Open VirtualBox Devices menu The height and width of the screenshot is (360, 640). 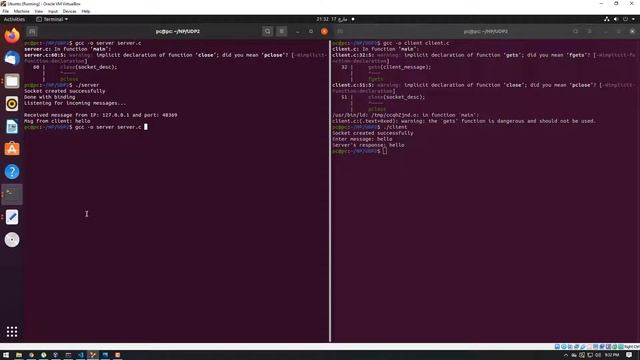pos(69,11)
